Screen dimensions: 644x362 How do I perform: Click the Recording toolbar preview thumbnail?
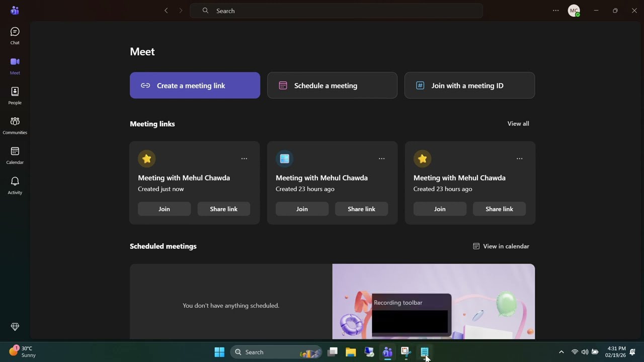(x=410, y=321)
